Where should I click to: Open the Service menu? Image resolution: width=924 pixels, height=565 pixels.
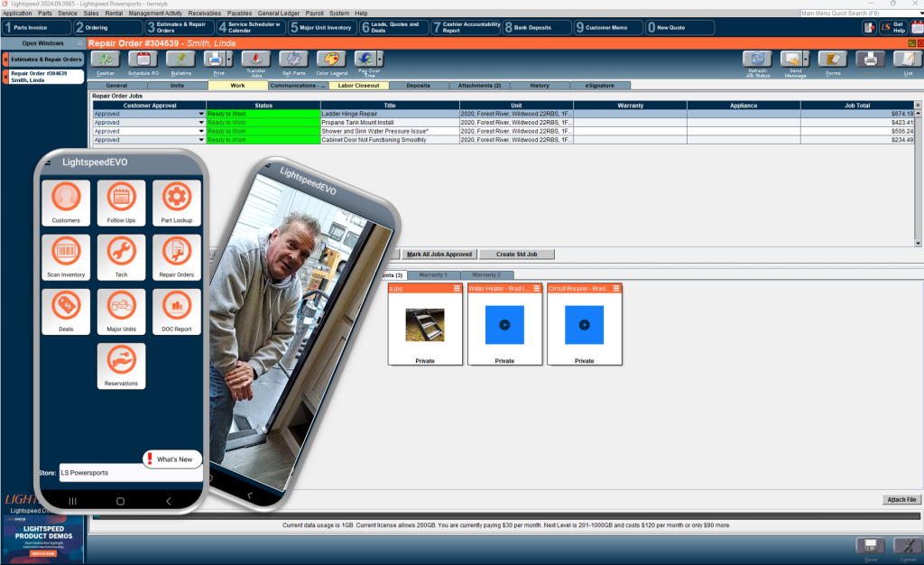click(67, 13)
